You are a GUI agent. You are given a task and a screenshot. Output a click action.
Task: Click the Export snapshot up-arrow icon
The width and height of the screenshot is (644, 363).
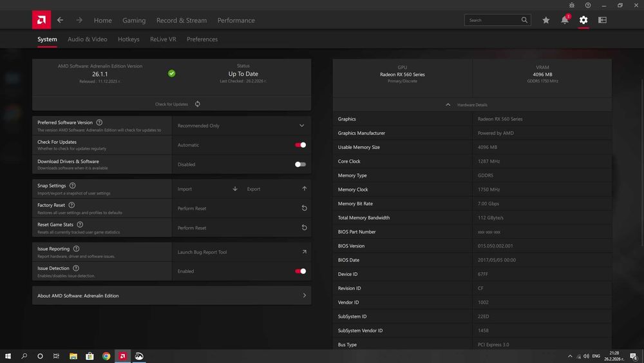coord(304,189)
